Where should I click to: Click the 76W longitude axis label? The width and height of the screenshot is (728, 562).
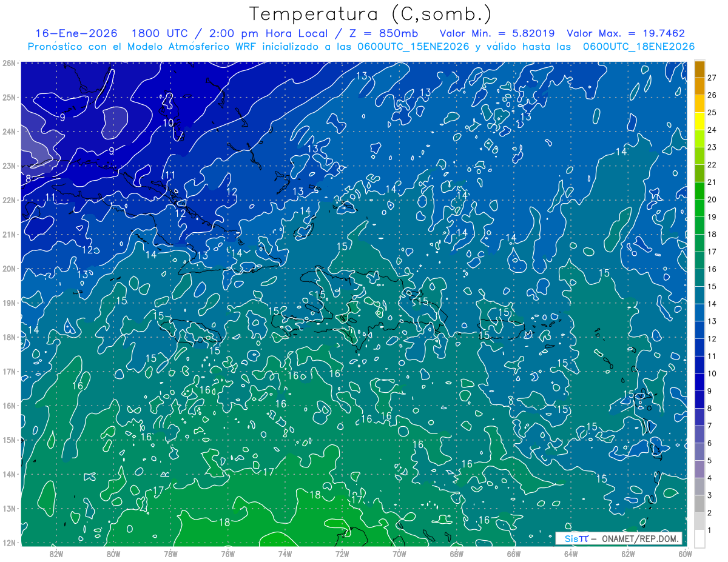click(227, 554)
